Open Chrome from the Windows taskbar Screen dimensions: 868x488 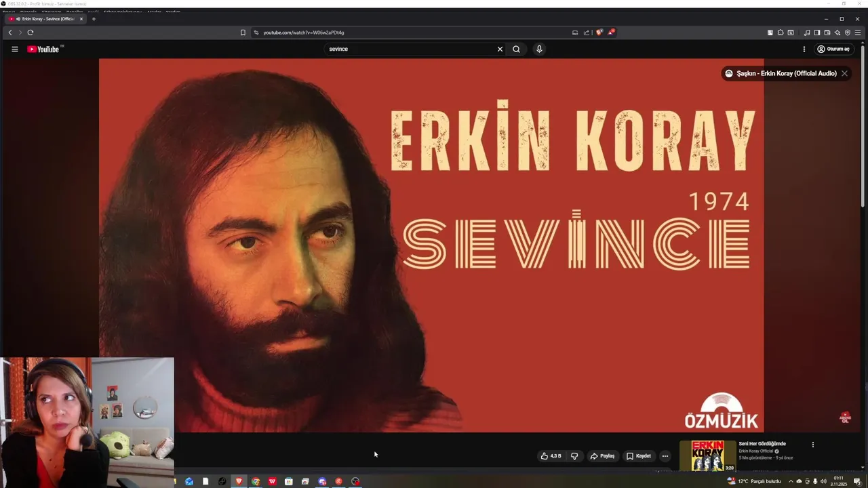click(x=256, y=481)
